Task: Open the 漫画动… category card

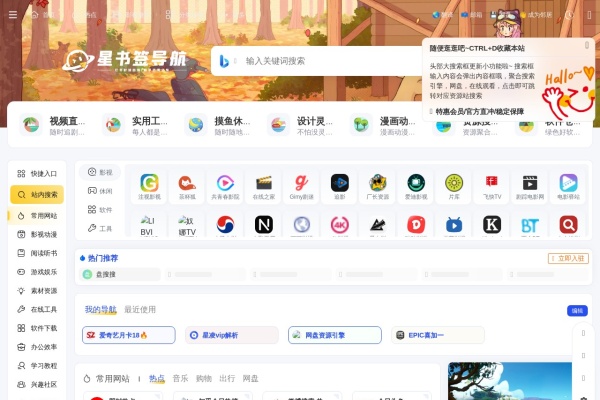Action: coord(383,126)
